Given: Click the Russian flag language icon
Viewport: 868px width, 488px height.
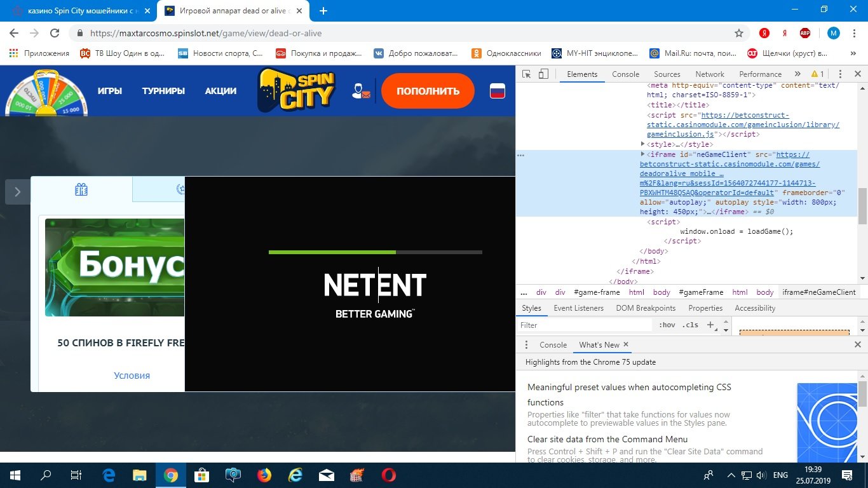Looking at the screenshot, I should coord(497,91).
